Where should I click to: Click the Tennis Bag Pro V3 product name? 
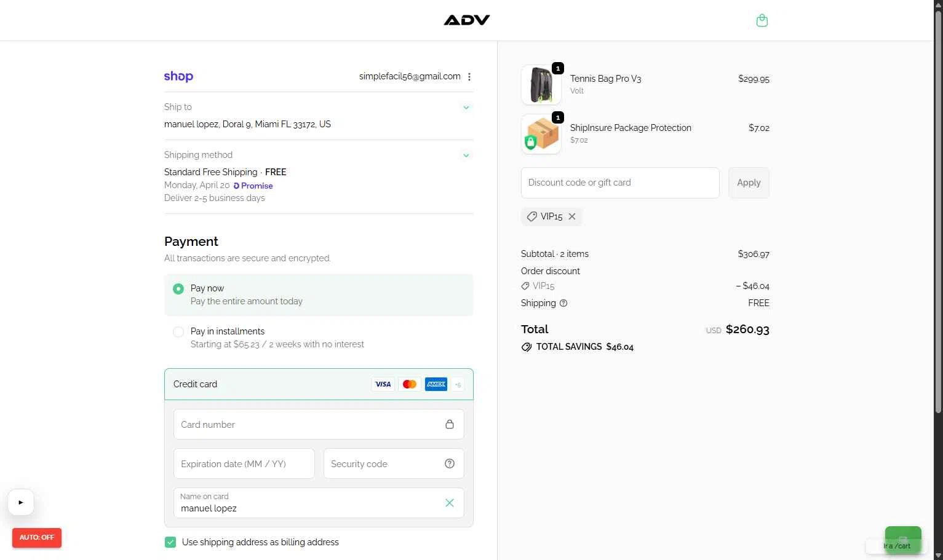605,79
